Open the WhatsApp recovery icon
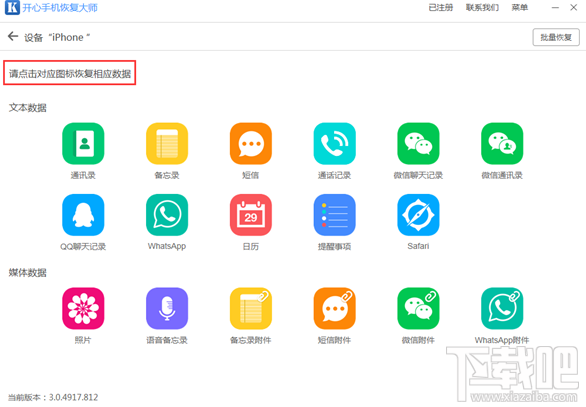The image size is (586, 407). click(x=167, y=215)
